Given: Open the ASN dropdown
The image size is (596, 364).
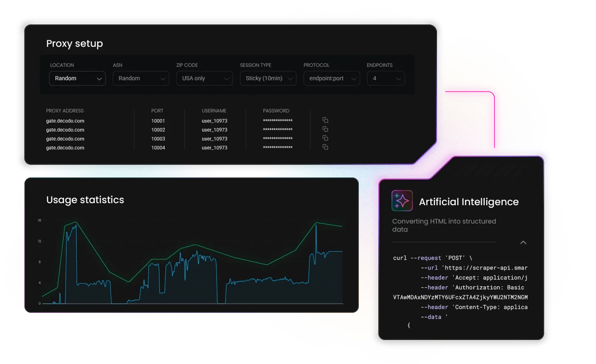Looking at the screenshot, I should (141, 79).
